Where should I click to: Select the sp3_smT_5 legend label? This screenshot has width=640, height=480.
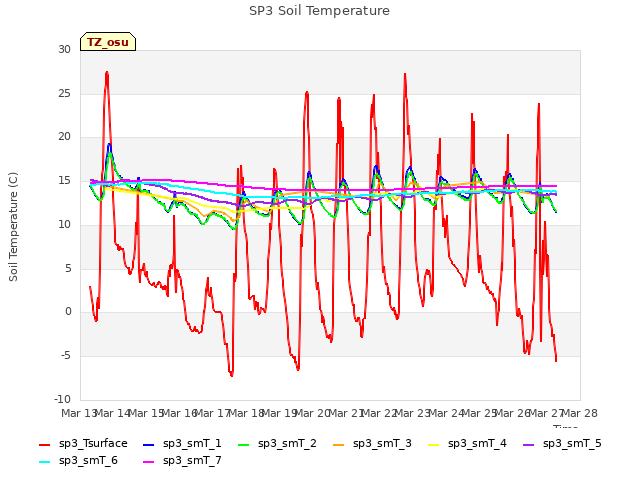572,444
